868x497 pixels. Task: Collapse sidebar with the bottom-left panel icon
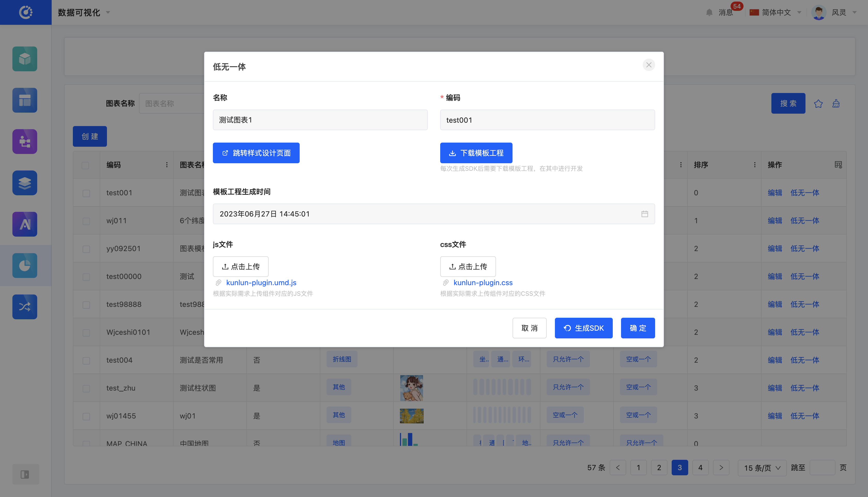point(25,474)
